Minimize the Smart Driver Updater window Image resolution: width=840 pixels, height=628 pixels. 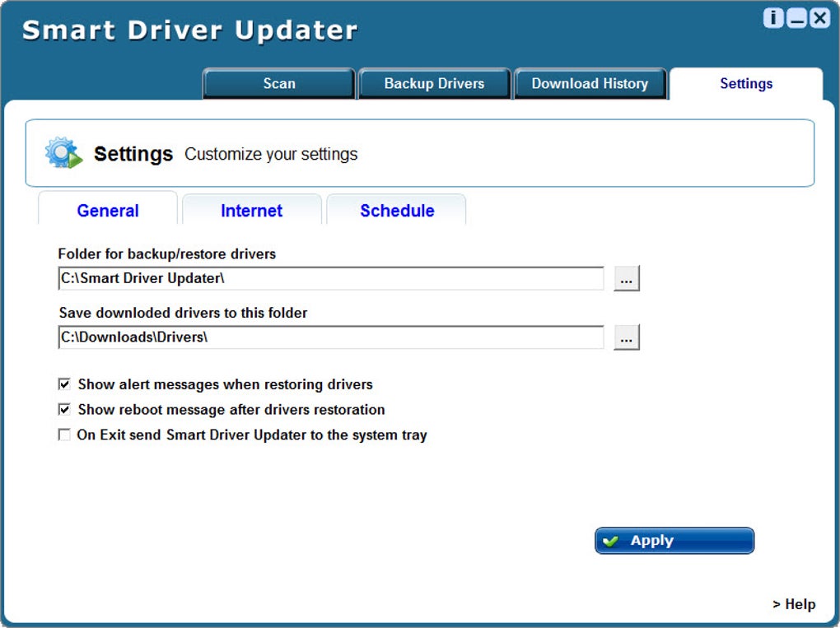[x=796, y=18]
